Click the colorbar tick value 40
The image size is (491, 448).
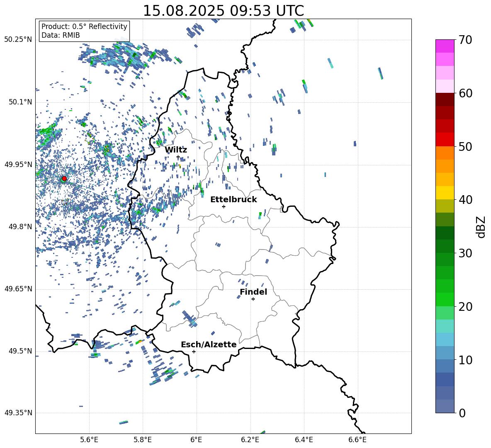click(x=466, y=200)
